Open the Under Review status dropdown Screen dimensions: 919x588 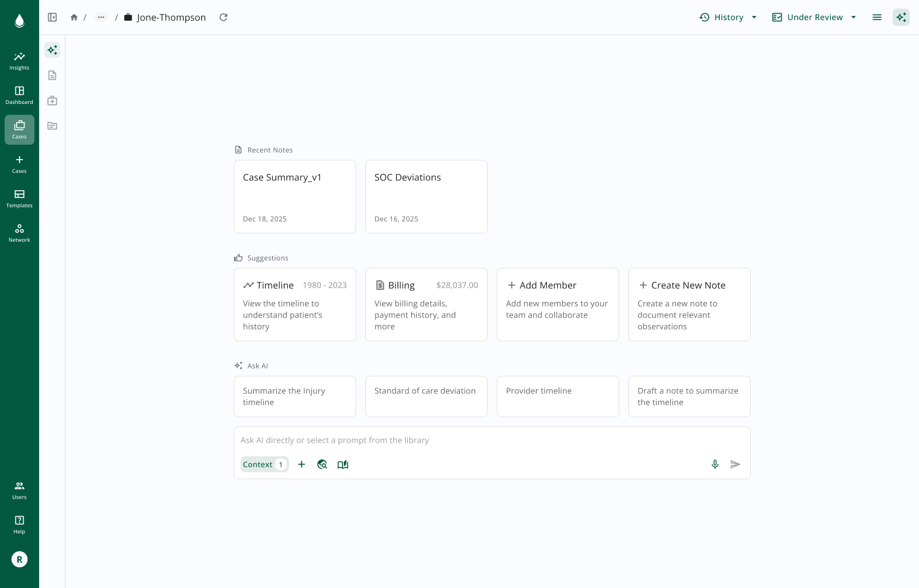click(814, 17)
